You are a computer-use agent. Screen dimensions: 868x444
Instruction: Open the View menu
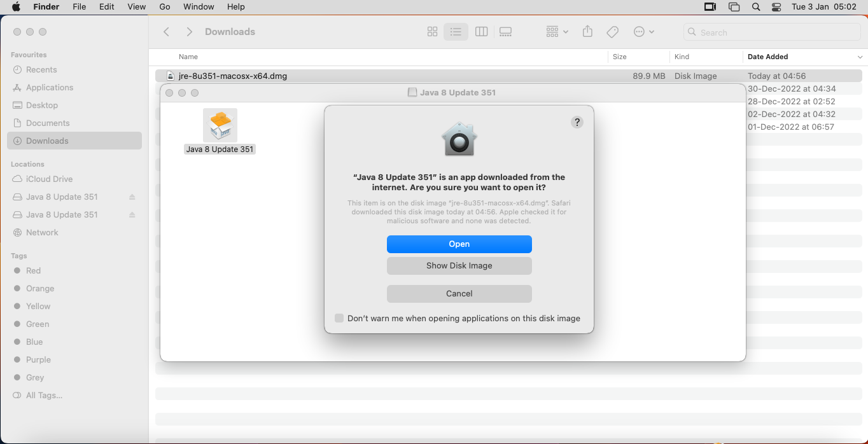point(137,7)
